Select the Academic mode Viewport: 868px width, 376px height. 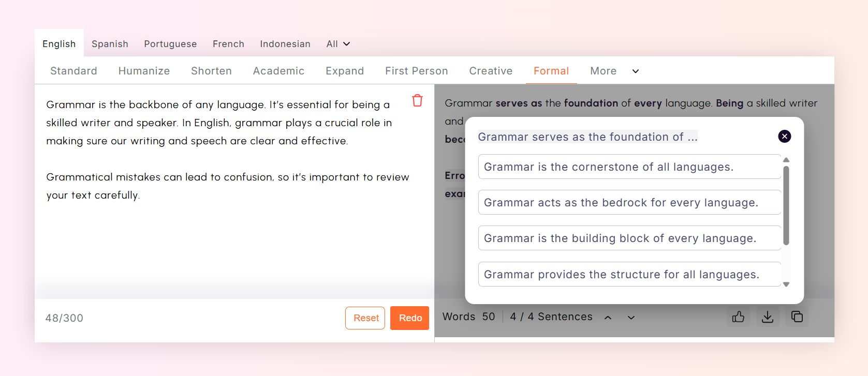278,71
